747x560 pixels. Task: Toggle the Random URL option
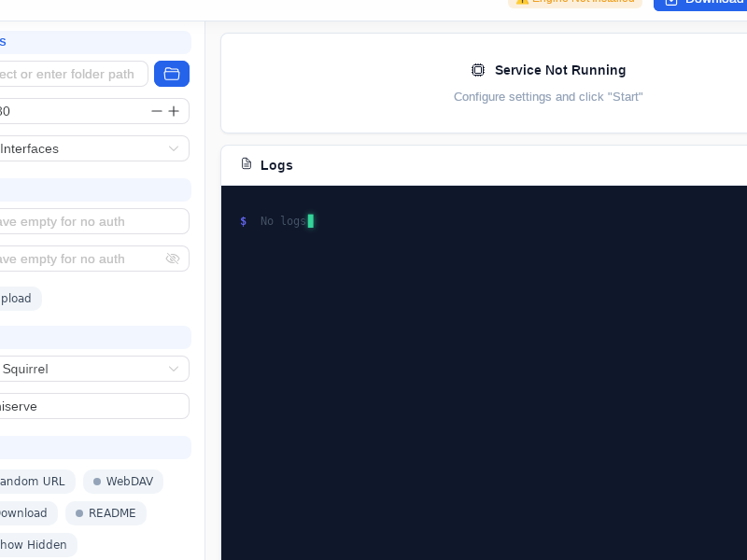tap(35, 482)
